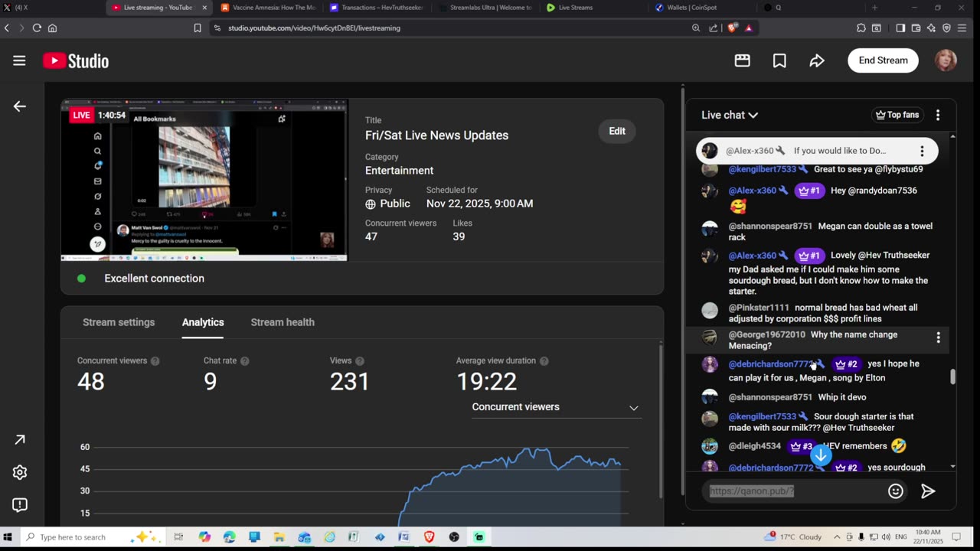Open the Stream health tab
The height and width of the screenshot is (551, 980).
tap(283, 322)
